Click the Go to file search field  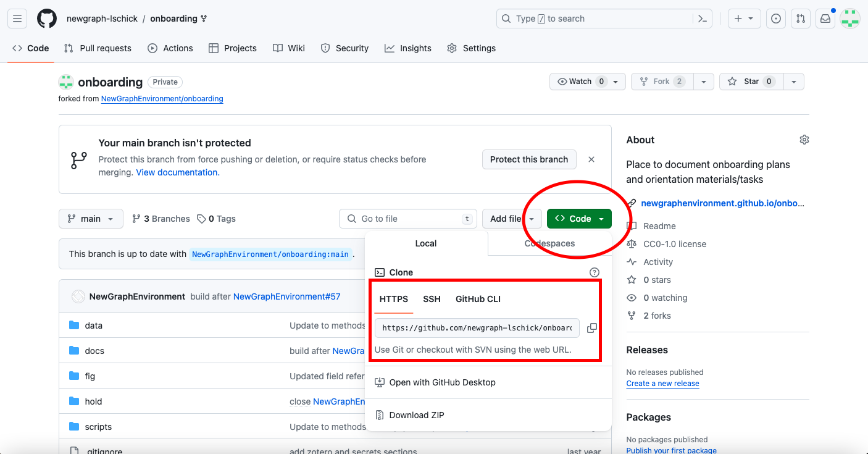tap(408, 219)
